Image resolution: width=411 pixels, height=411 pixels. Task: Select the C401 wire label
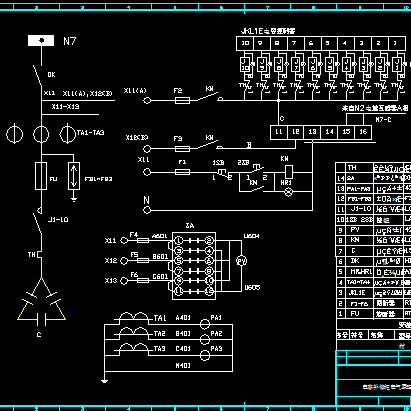(x=183, y=349)
